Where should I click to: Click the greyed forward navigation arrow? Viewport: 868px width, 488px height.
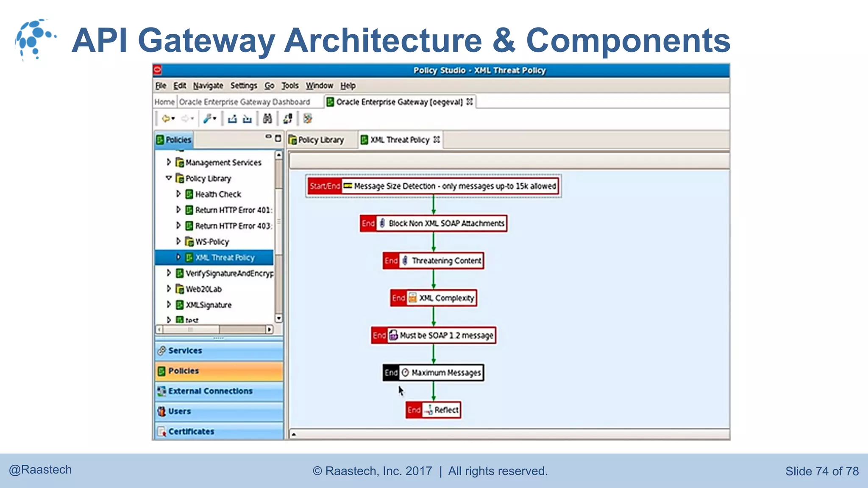click(185, 119)
